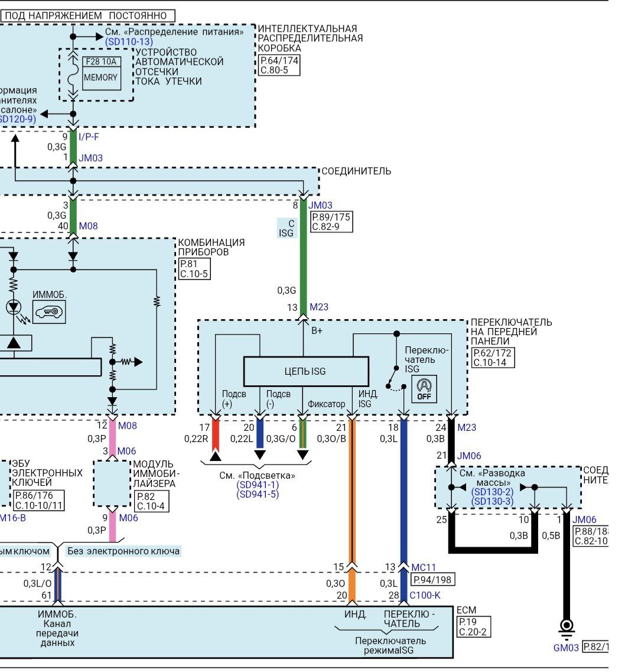
Task: Click the ЦЕПЬ ISG circuit block
Action: (306, 372)
